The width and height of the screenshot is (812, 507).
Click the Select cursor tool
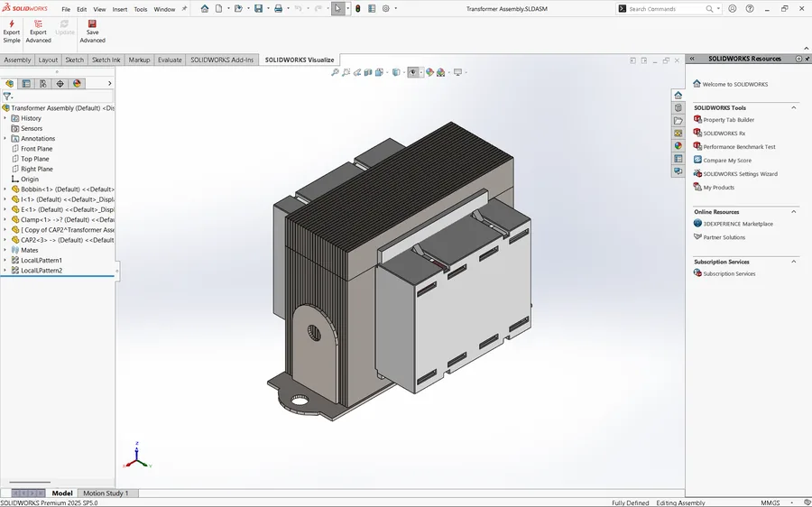pyautogui.click(x=337, y=9)
